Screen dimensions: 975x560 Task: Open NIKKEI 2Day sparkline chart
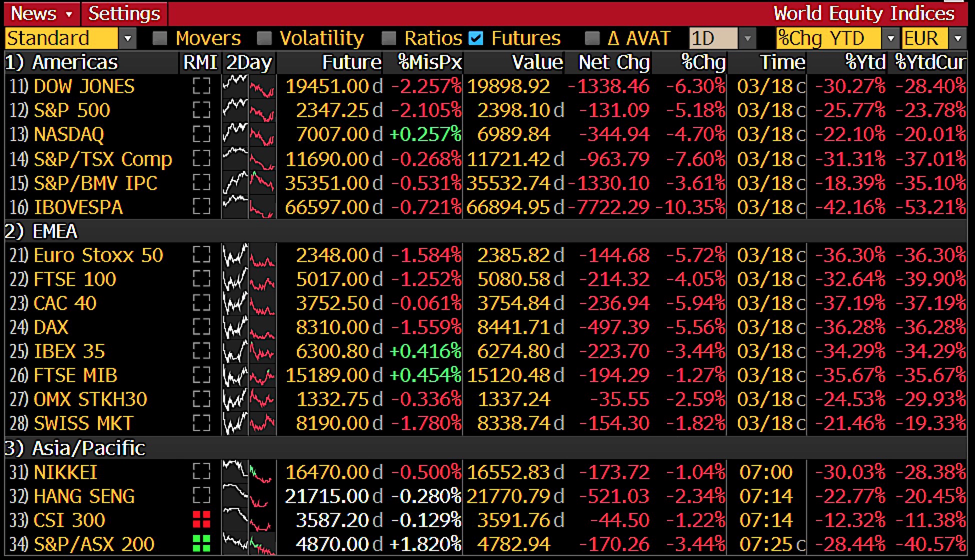tap(248, 472)
